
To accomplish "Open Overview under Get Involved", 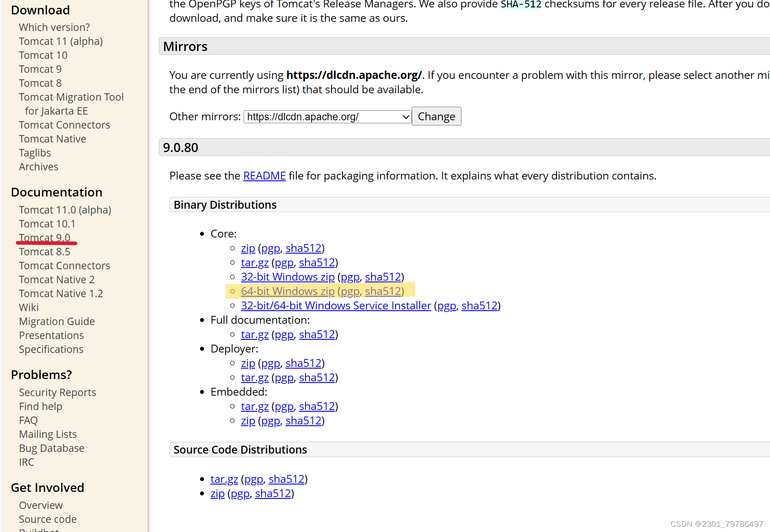I will coord(41,505).
